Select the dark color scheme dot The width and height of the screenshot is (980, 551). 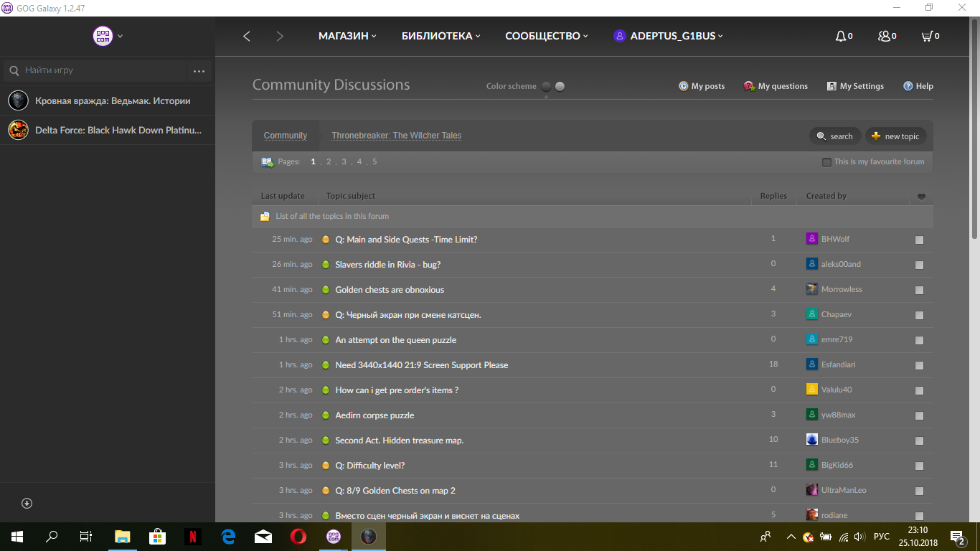pos(547,86)
